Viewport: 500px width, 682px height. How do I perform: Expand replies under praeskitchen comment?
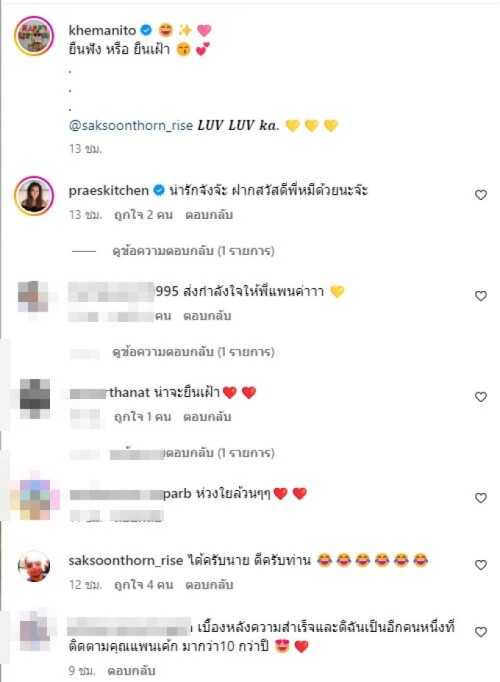tap(193, 251)
